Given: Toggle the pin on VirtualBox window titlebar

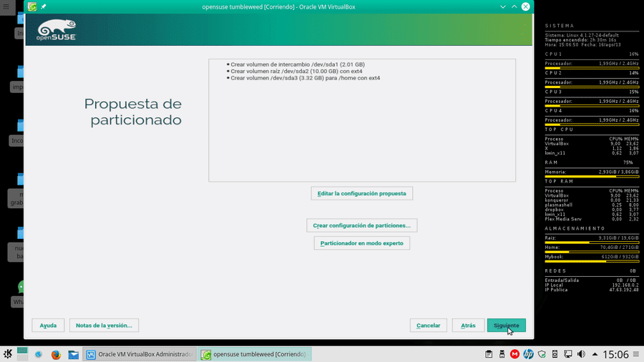Looking at the screenshot, I should pos(44,6).
